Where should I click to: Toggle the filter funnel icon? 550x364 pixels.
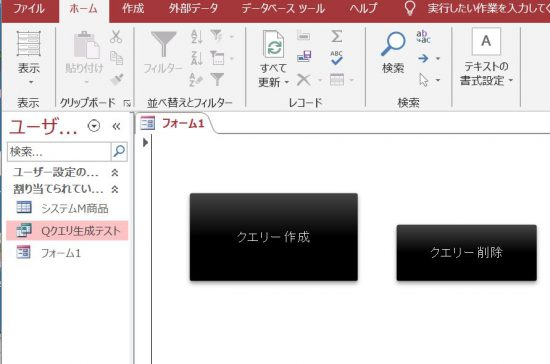click(217, 80)
